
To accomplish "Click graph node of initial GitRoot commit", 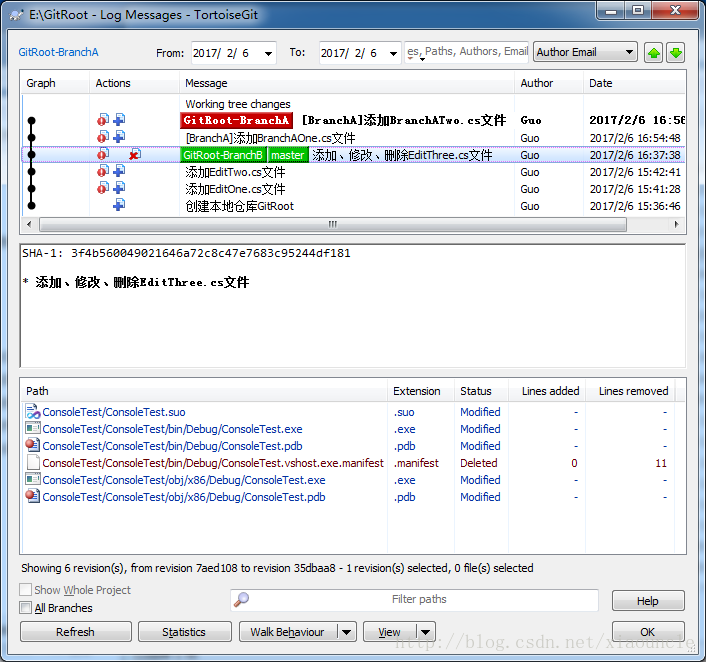I will point(31,206).
